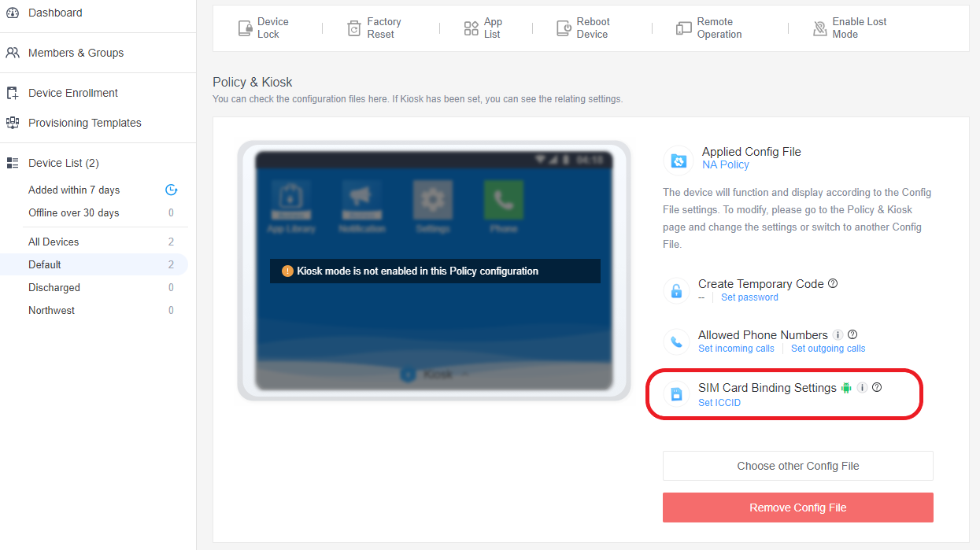Click the Reboot Device icon
The height and width of the screenshot is (550, 980).
(x=564, y=28)
